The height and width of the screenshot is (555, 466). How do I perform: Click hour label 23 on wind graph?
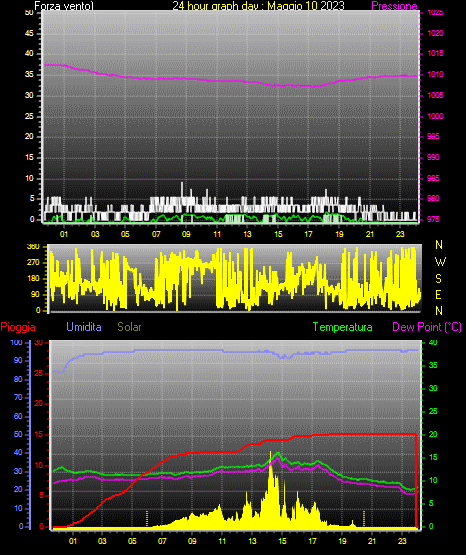(x=400, y=234)
